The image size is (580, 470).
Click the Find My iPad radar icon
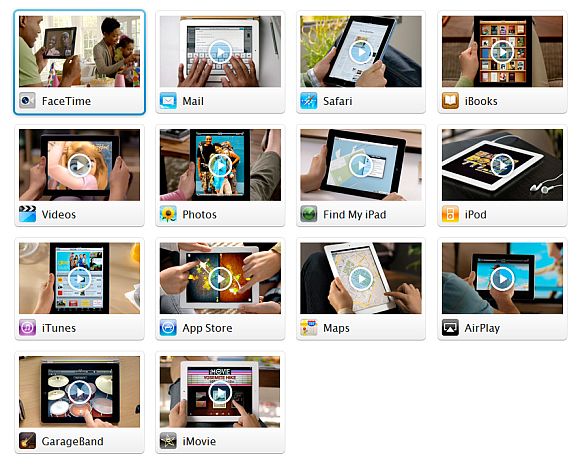point(308,214)
